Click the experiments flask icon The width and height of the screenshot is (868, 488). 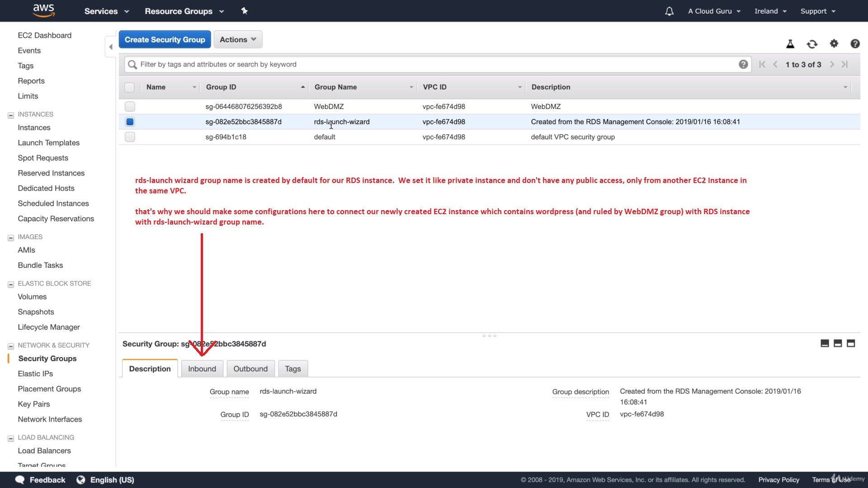point(790,44)
